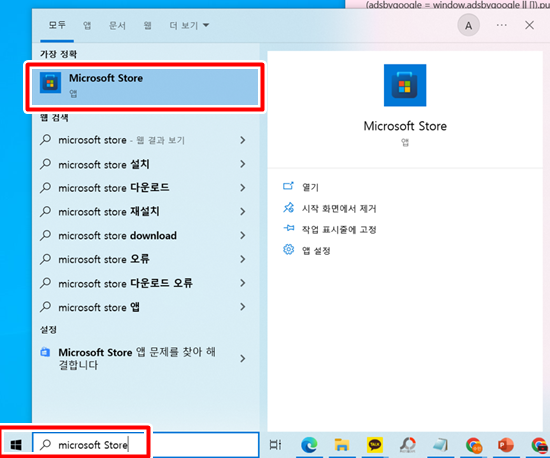Open the three-dot options menu

(x=502, y=25)
